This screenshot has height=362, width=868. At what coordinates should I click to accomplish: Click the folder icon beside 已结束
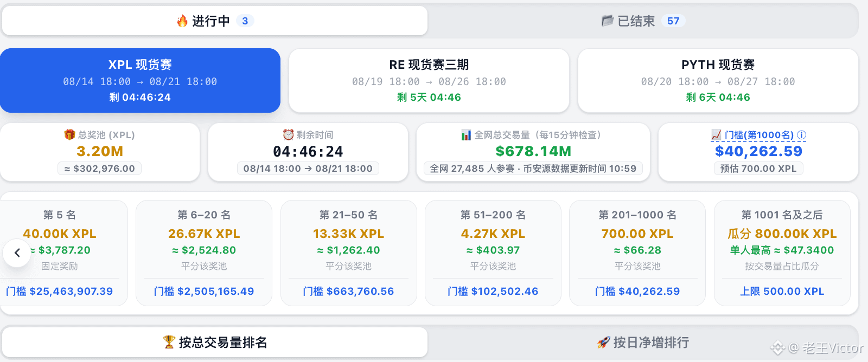point(608,21)
